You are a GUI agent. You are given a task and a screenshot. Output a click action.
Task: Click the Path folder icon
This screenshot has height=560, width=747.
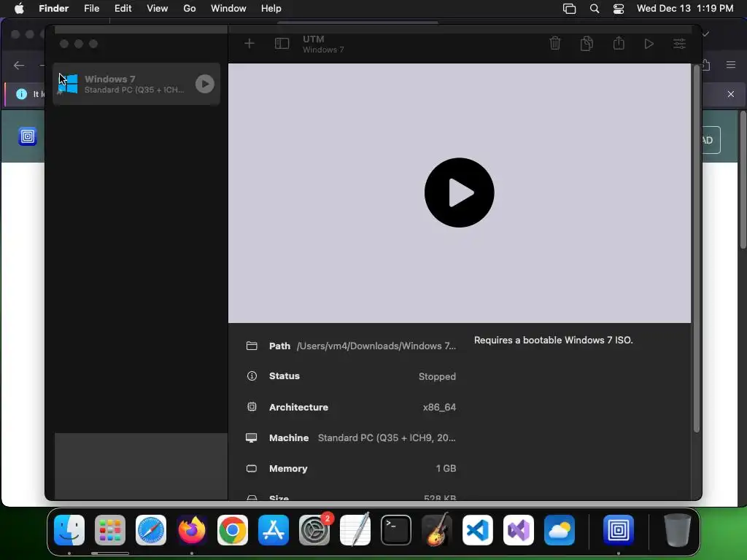252,346
